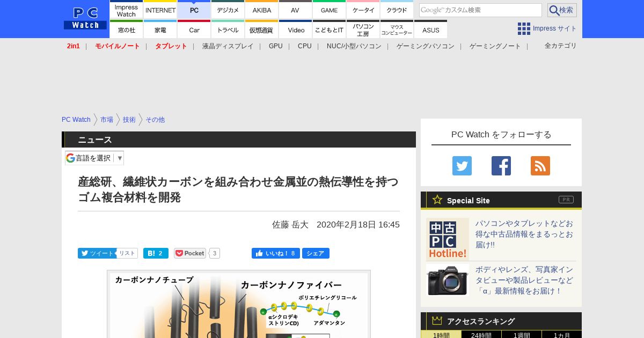The image size is (644, 338).
Task: Tweet this article with ツイート button
Action: [97, 253]
